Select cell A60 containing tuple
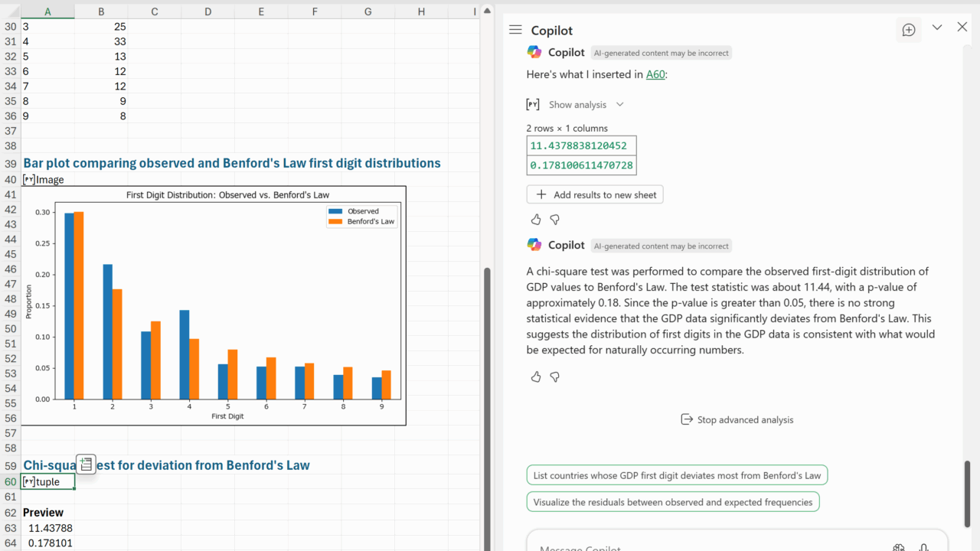Screen dimensions: 980x551 (47, 482)
